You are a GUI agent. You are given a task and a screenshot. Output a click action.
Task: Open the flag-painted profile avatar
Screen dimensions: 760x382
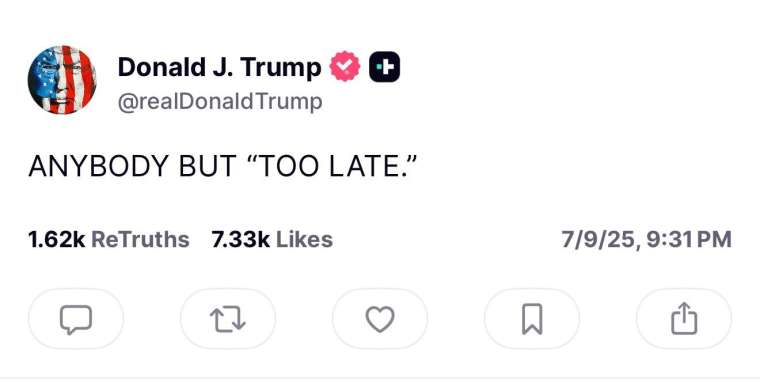[62, 80]
